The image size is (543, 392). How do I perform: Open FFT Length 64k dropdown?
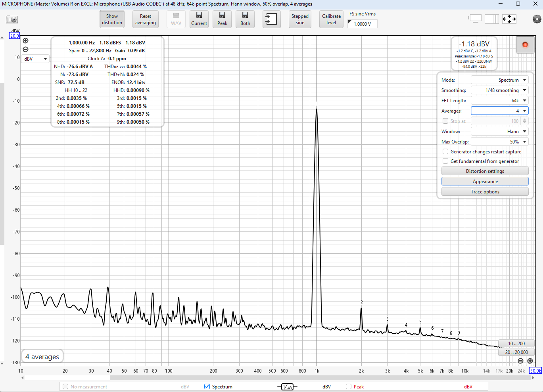[499, 100]
